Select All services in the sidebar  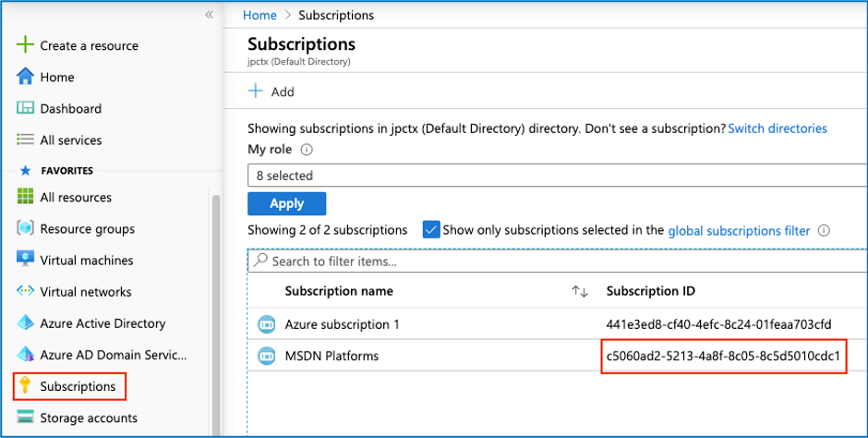(70, 140)
